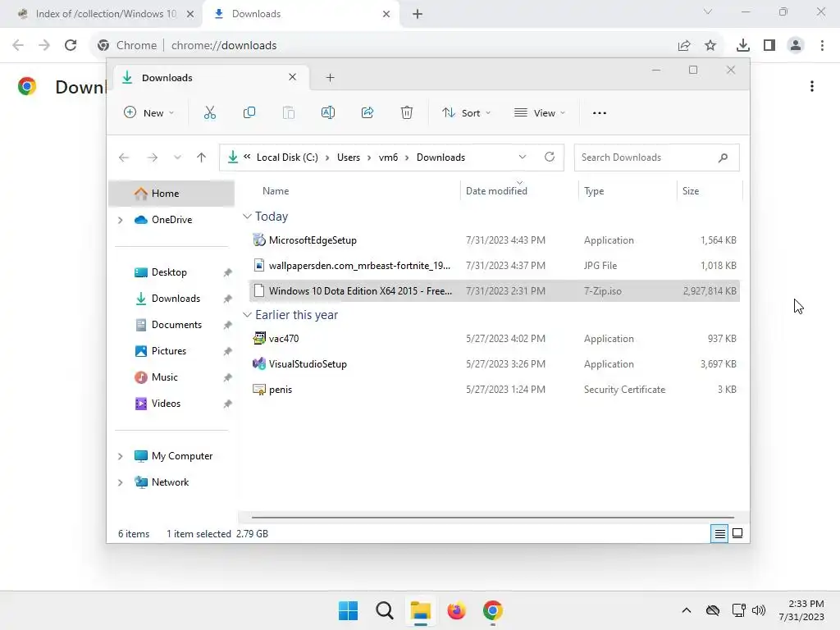Click vm6 in the address breadcrumb
840x630 pixels.
pyautogui.click(x=388, y=157)
